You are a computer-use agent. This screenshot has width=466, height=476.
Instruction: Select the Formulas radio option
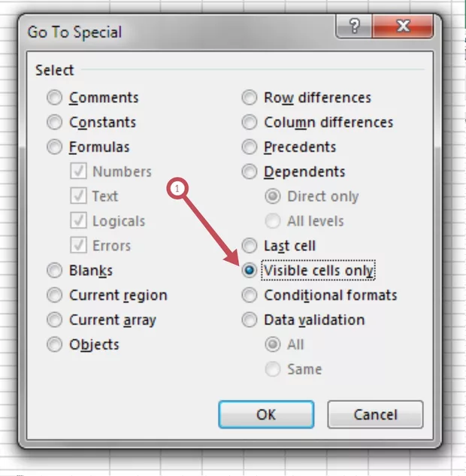(55, 147)
